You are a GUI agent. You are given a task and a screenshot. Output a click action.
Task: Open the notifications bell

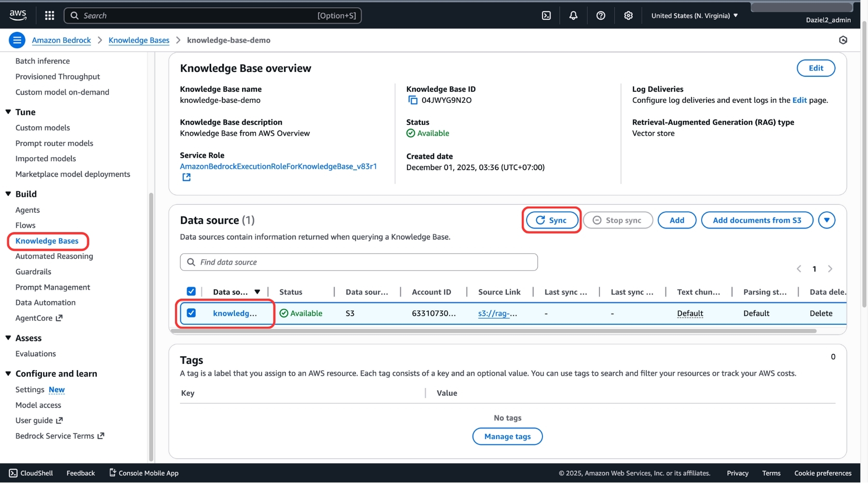click(x=573, y=15)
